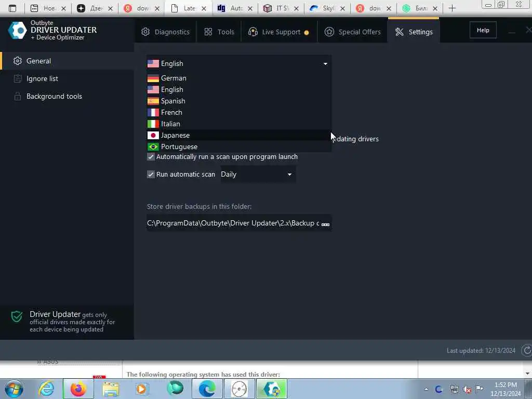Show hidden system tray icons

(426, 389)
